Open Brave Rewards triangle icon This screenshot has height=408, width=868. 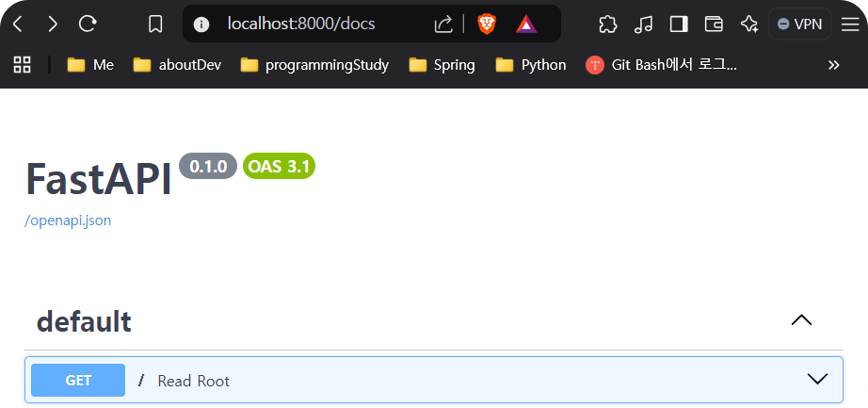(x=526, y=24)
